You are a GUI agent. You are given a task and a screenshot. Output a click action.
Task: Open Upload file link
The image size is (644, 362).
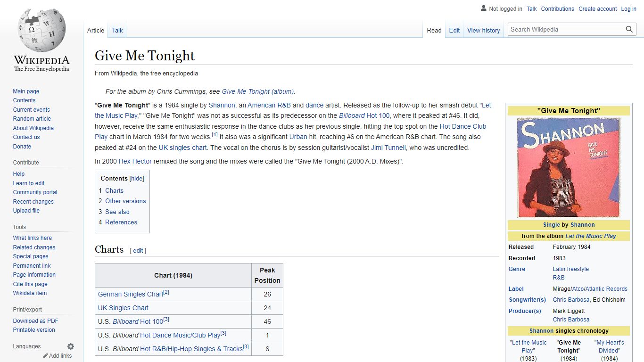click(26, 211)
